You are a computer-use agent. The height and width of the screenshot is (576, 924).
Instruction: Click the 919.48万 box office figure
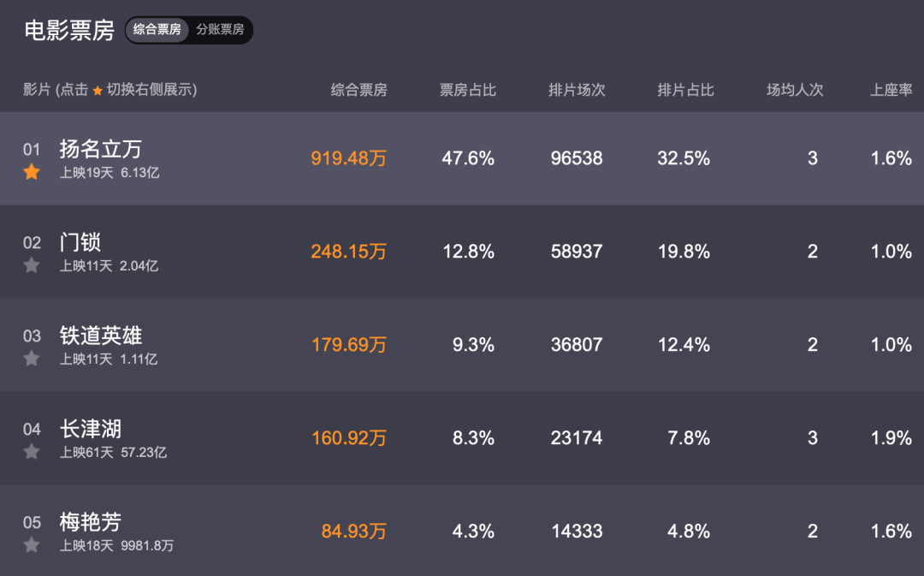coord(349,158)
